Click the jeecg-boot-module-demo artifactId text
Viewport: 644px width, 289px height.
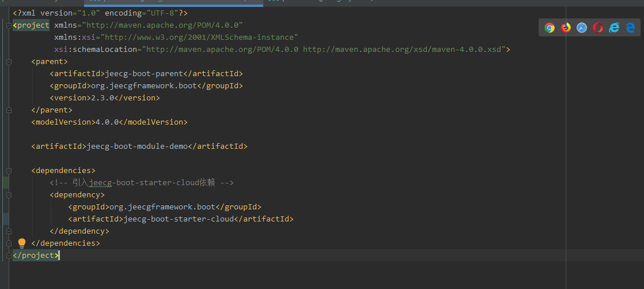pos(137,147)
